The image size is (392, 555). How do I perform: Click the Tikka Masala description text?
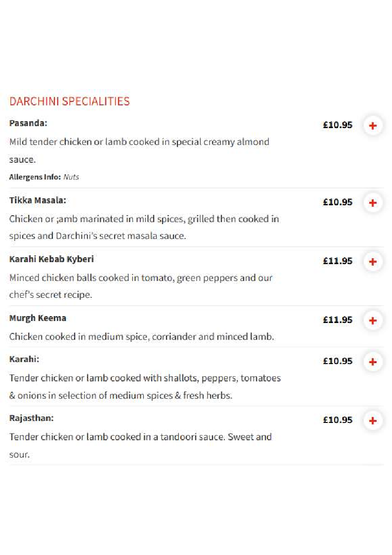click(144, 227)
